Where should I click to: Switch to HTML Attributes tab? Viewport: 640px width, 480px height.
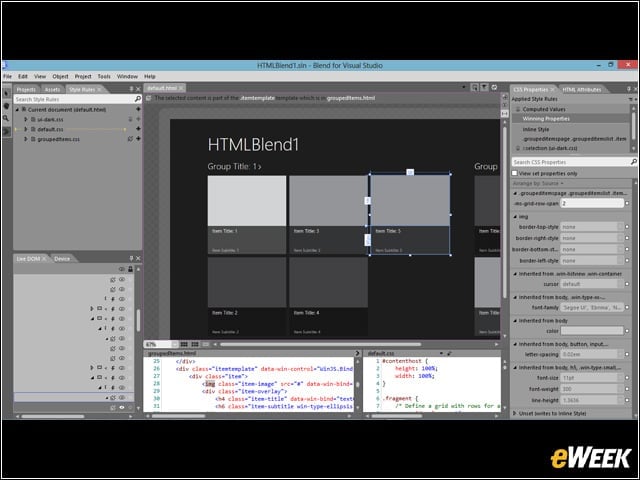click(582, 89)
